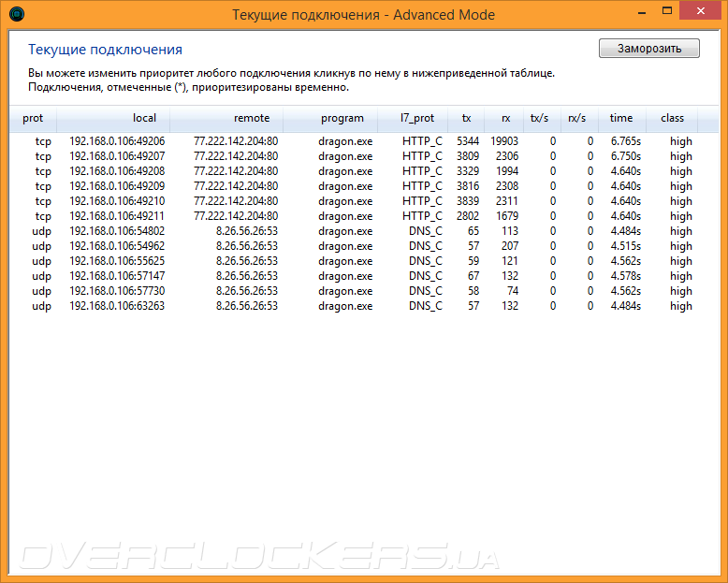
Task: Select local address 192.168.0.106:49211
Action: 117,216
